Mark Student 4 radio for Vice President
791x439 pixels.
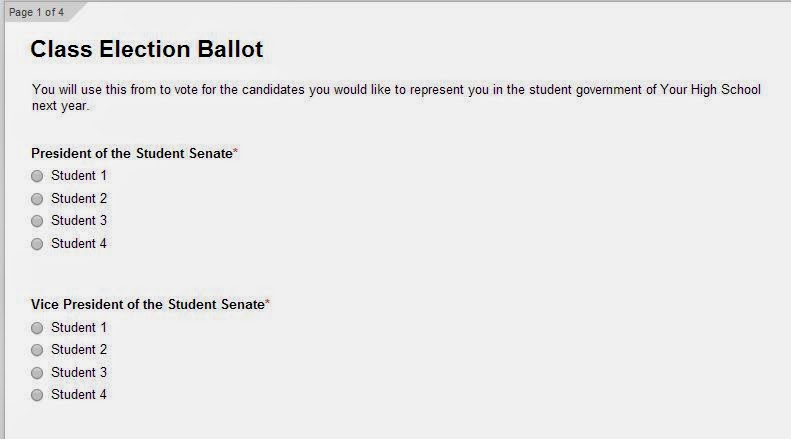coord(37,395)
